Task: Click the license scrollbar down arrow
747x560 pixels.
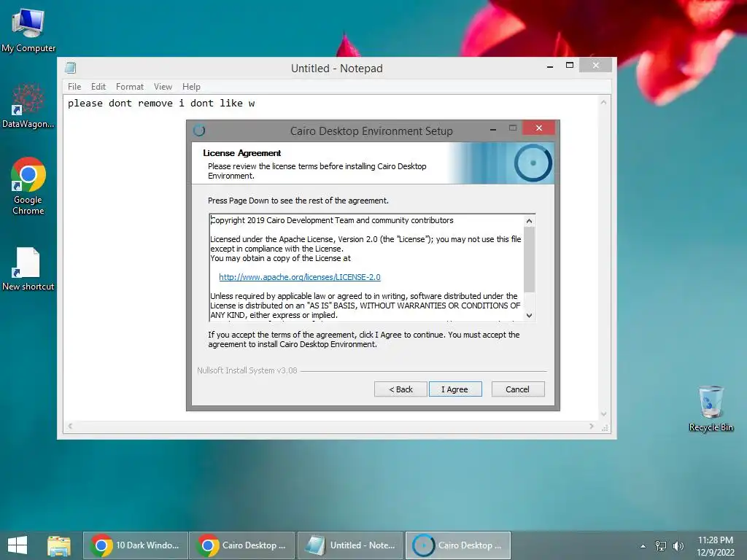Action: point(530,315)
